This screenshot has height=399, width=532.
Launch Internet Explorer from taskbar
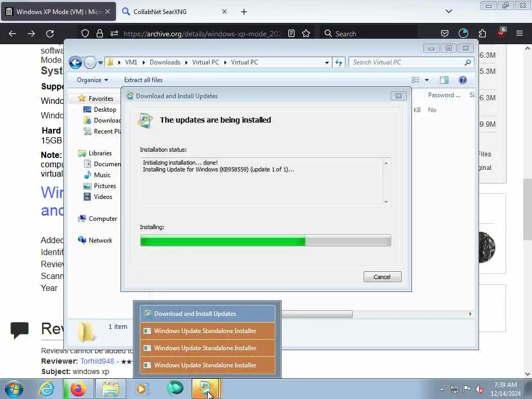pyautogui.click(x=46, y=389)
